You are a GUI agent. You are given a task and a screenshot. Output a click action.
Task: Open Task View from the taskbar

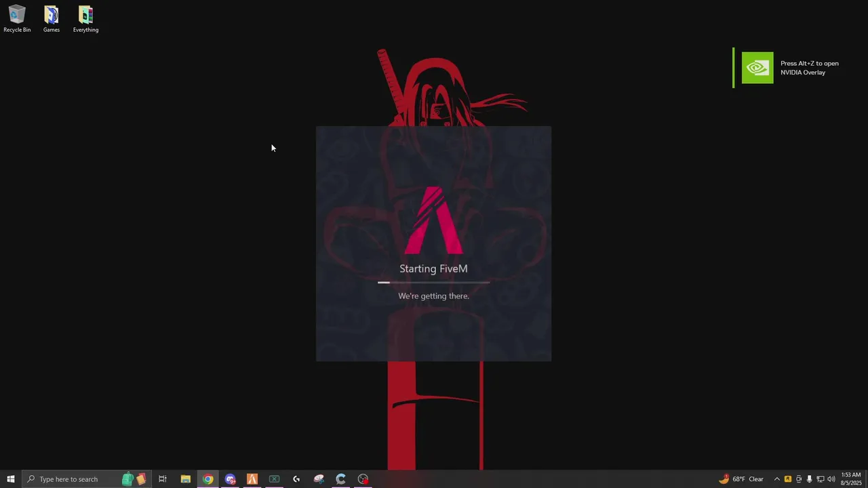pos(163,479)
